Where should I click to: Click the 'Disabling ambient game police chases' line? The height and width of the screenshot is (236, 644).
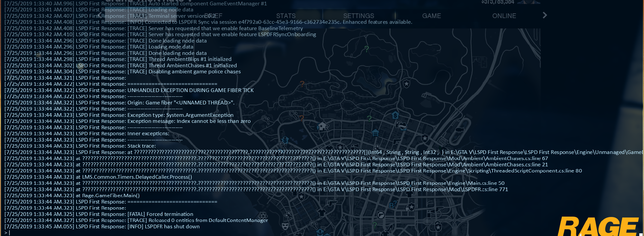[x=123, y=72]
